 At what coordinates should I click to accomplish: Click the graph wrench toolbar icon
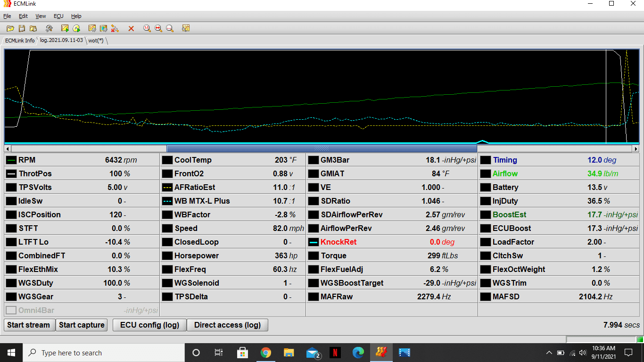pyautogui.click(x=186, y=28)
